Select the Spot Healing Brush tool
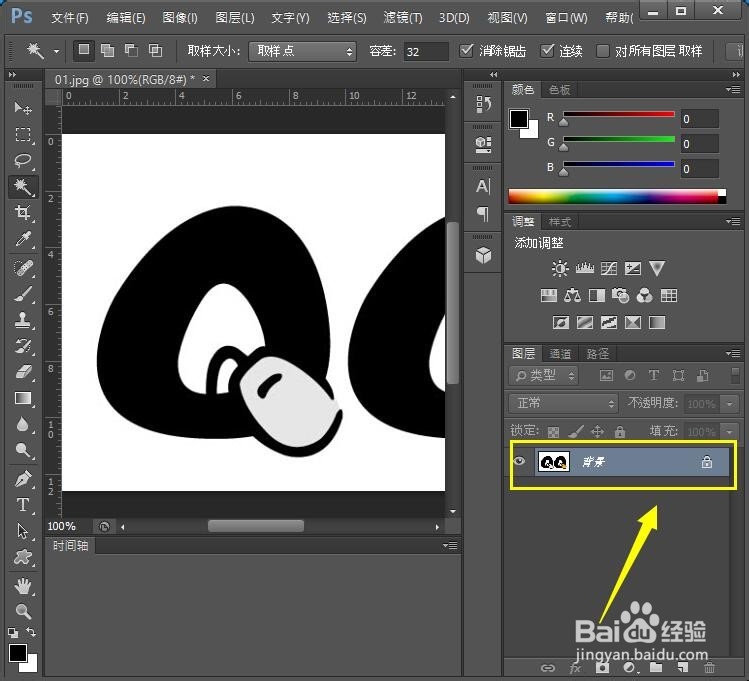 click(22, 268)
